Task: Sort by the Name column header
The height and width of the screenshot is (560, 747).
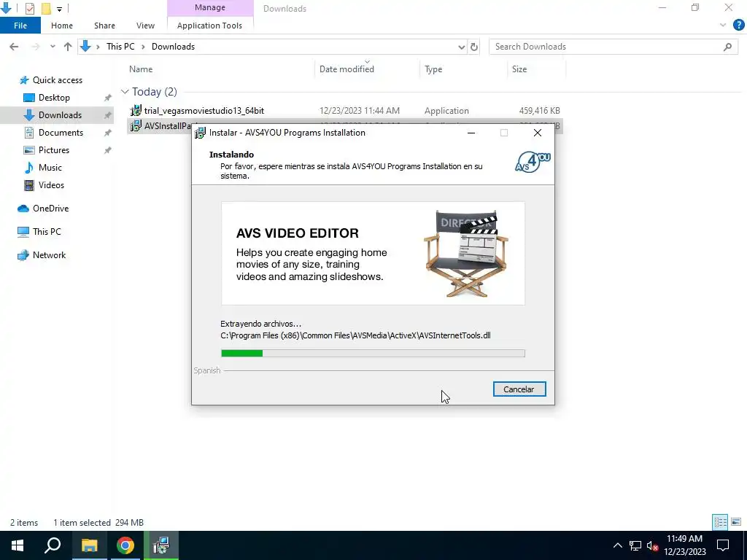Action: click(141, 69)
